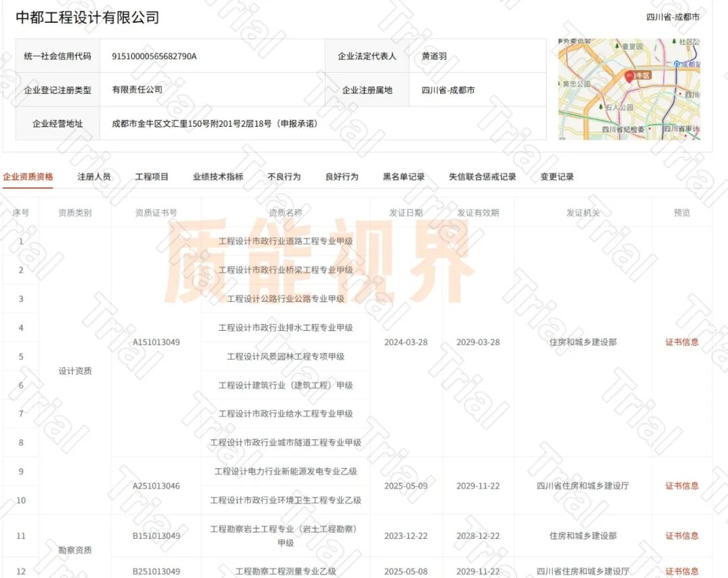Click the red location pin on the map
Viewport: 728px width, 578px height.
[x=630, y=76]
